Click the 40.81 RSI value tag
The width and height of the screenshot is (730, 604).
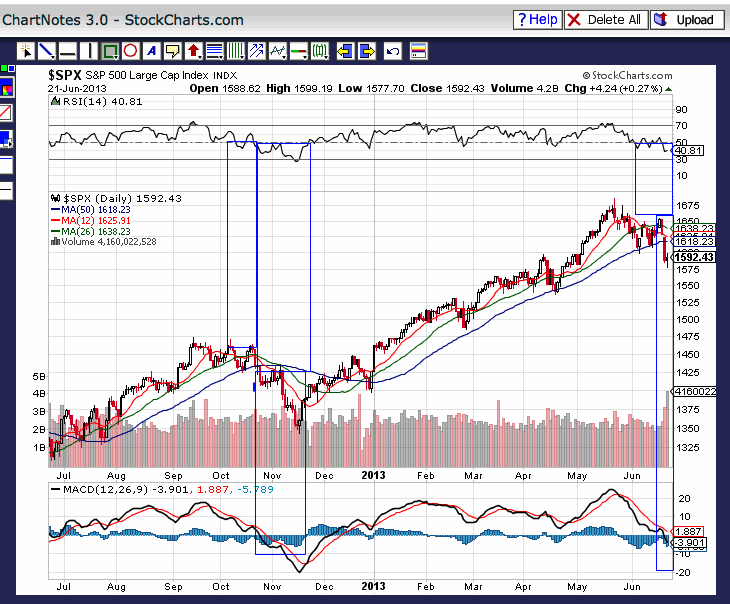point(689,150)
